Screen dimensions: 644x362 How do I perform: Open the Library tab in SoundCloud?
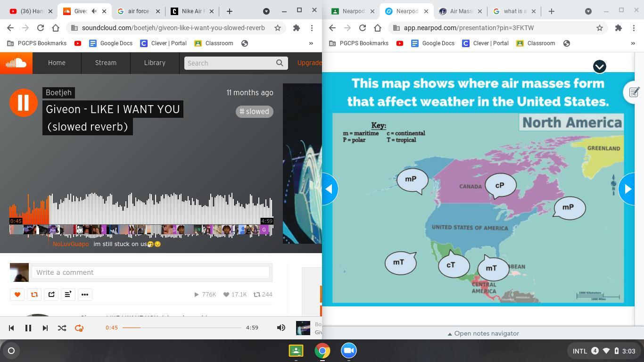point(155,63)
